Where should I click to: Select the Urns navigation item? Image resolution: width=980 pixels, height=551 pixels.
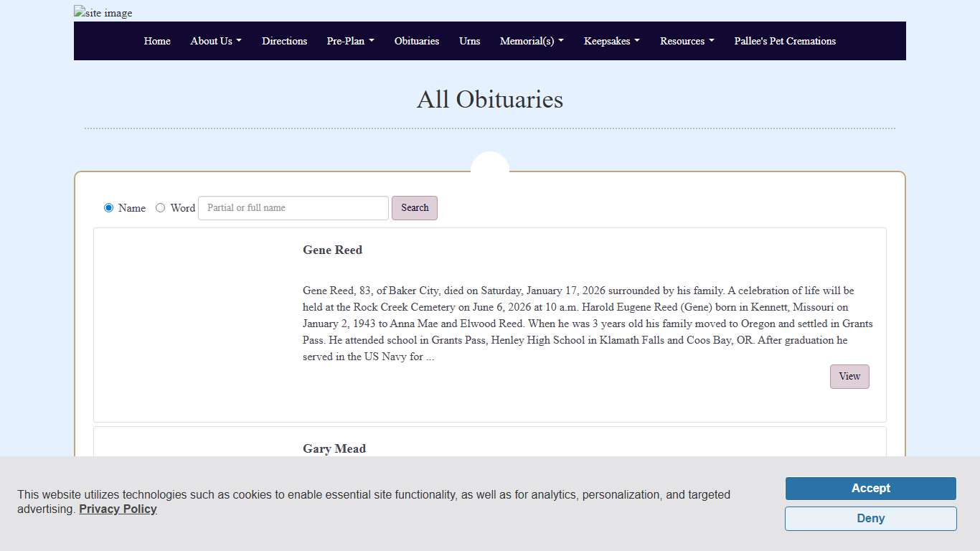tap(469, 41)
